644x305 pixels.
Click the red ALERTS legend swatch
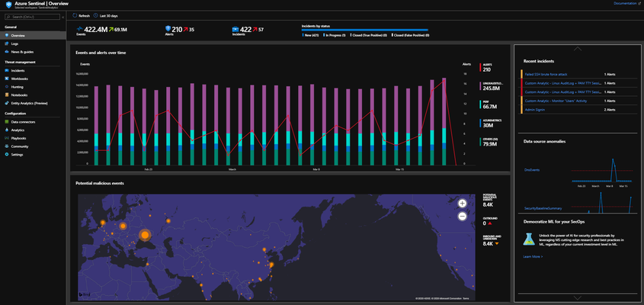pos(479,68)
